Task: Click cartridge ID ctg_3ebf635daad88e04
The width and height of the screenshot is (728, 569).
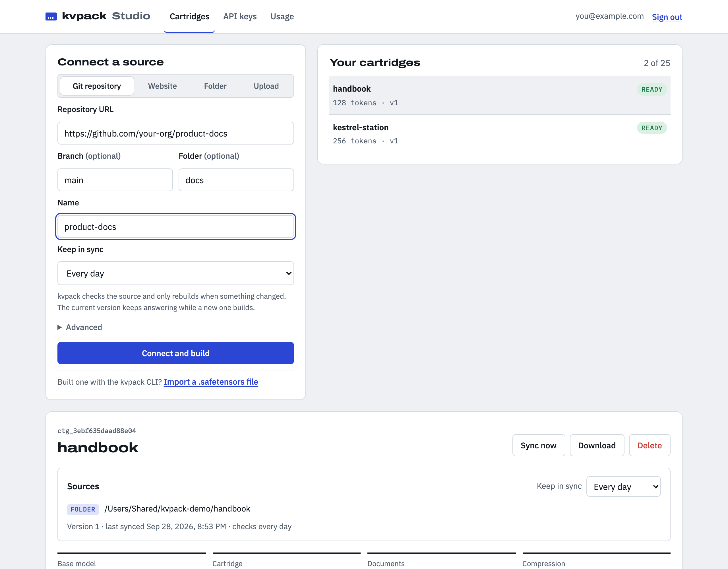Action: click(x=97, y=430)
